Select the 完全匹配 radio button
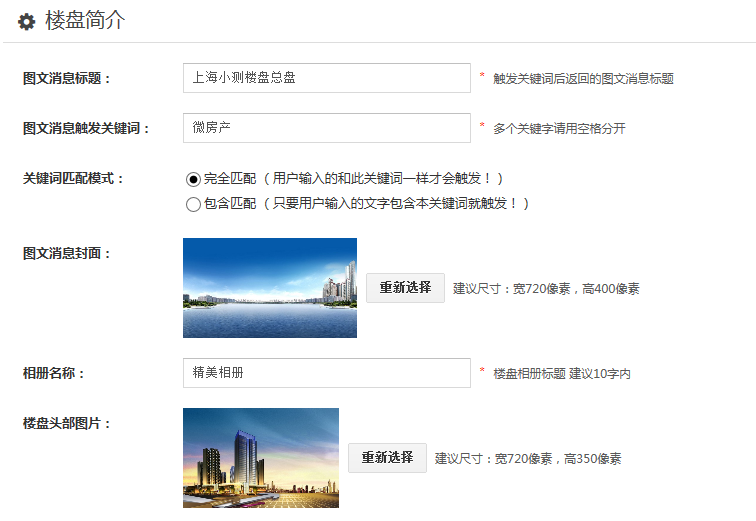This screenshot has width=756, height=521. click(x=193, y=179)
